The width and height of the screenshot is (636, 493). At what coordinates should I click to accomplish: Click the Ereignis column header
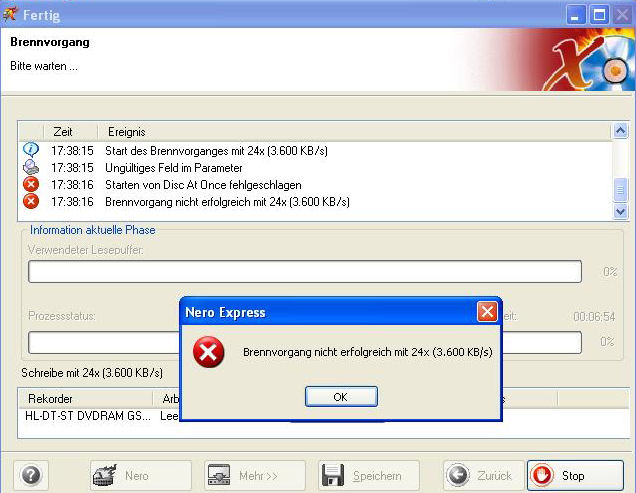click(355, 132)
